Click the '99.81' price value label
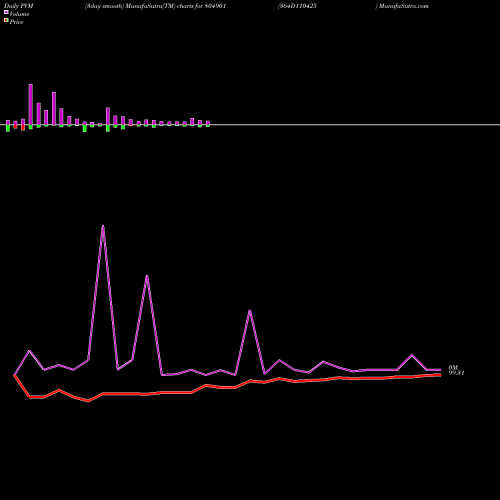Screen dimensions: 500x500 [456, 373]
